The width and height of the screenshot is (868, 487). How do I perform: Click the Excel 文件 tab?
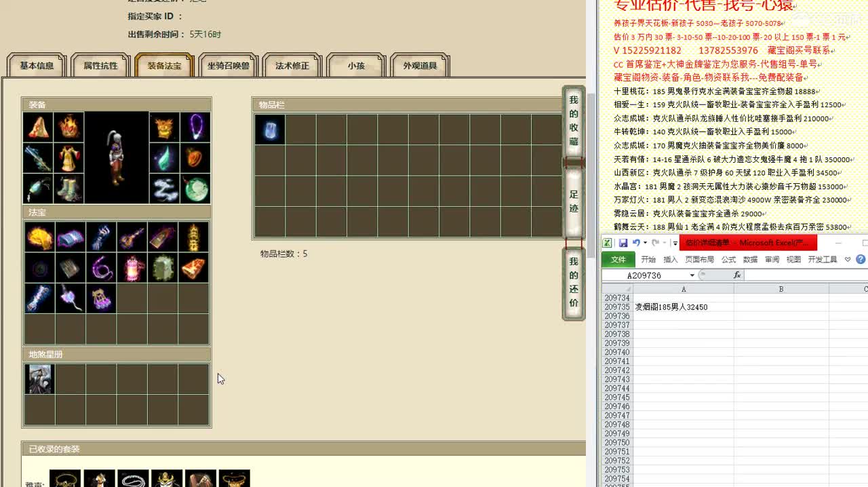[x=618, y=259]
